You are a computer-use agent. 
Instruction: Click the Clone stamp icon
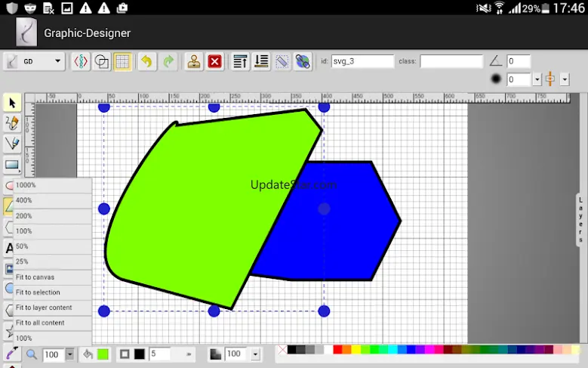tap(194, 62)
